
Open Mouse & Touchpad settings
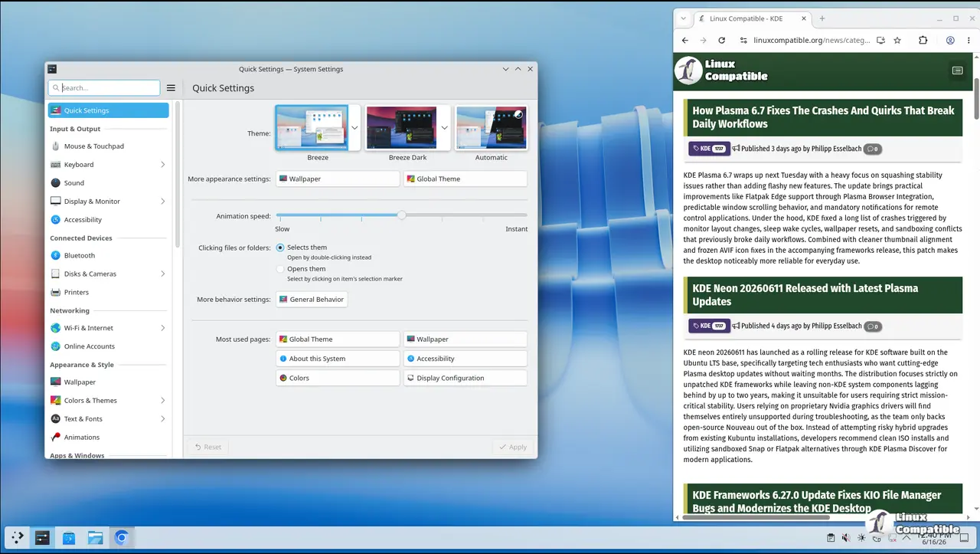pos(108,146)
